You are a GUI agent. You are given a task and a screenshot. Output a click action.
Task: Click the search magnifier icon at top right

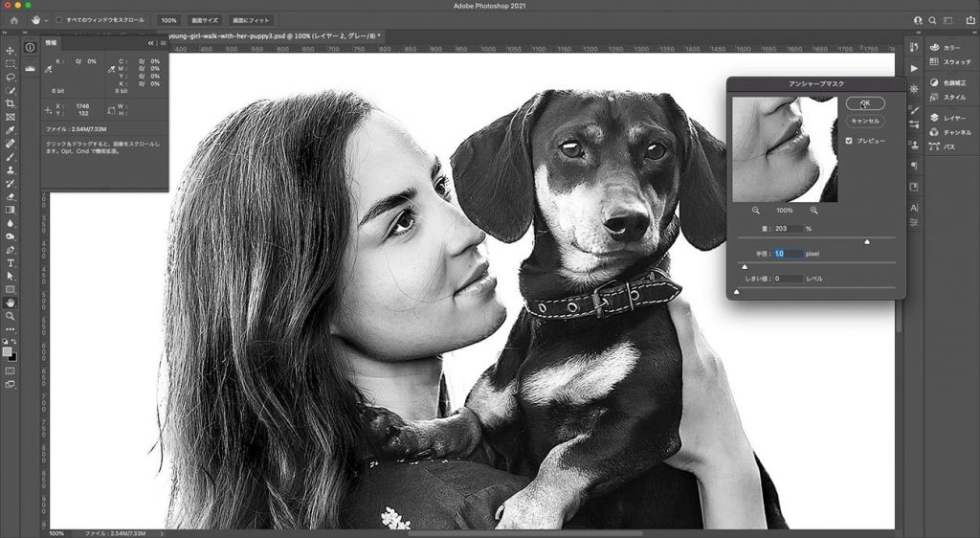click(x=932, y=20)
